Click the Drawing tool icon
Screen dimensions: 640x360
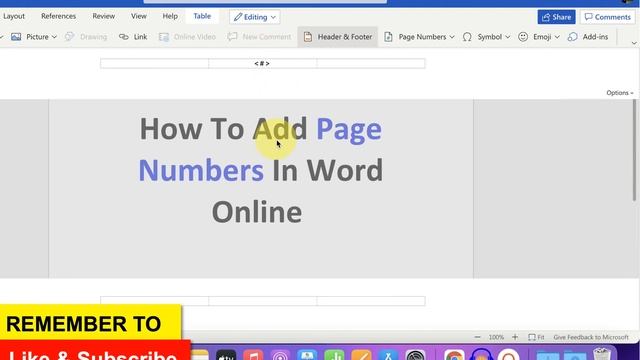point(70,37)
